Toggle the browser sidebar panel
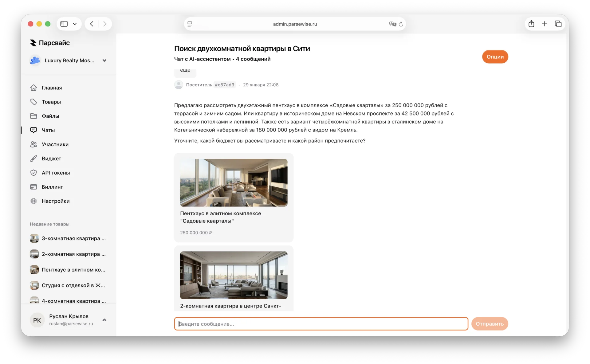Image resolution: width=590 pixels, height=364 pixels. point(64,24)
